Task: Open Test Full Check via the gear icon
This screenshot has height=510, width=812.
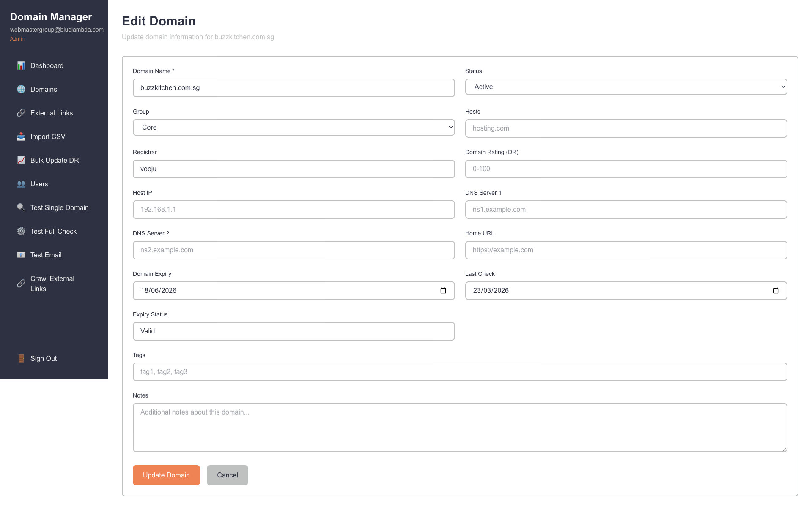Action: (x=21, y=231)
